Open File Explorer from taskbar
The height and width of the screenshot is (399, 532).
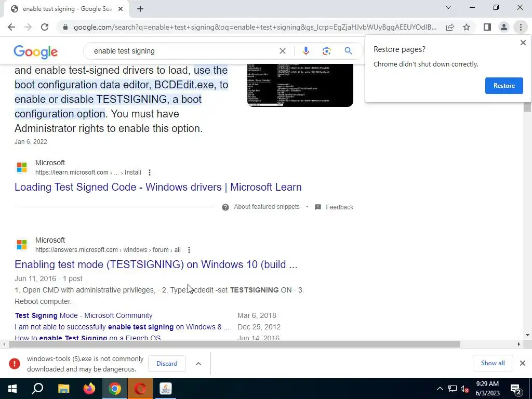pos(64,389)
